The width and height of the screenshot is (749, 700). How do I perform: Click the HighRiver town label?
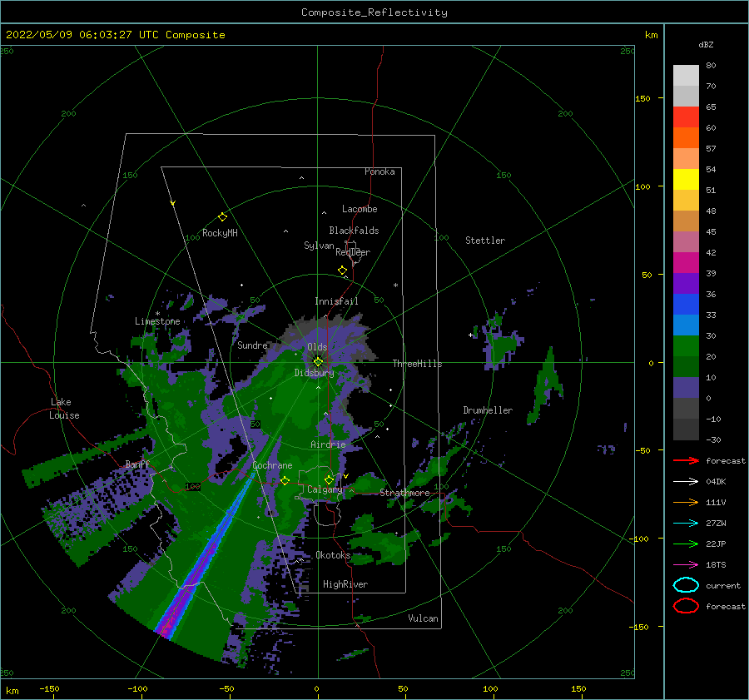[x=345, y=584]
